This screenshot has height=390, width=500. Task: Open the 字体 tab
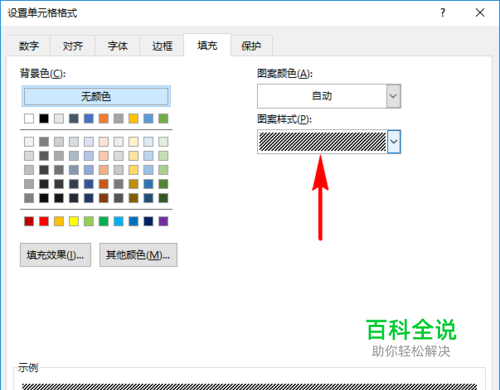[117, 46]
